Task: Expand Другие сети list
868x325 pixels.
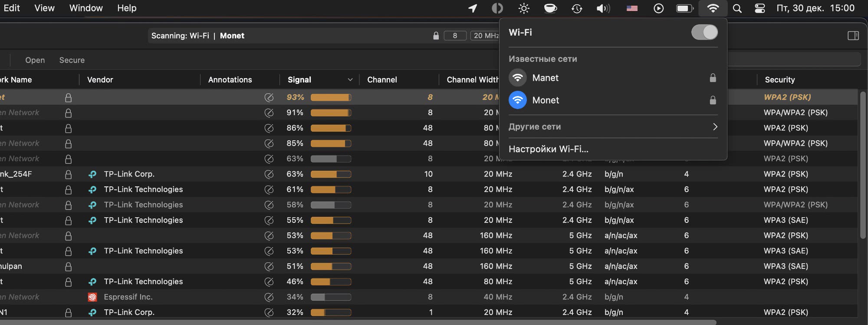Action: pyautogui.click(x=613, y=127)
